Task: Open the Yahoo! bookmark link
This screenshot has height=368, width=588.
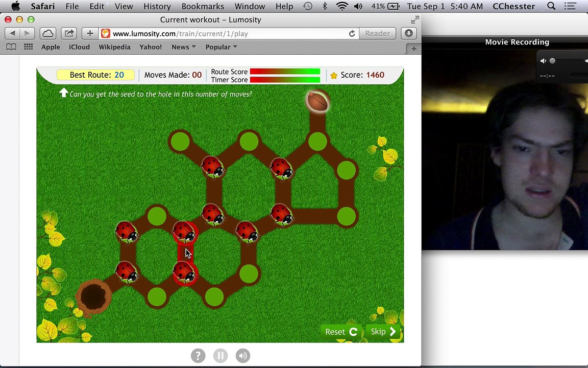Action: click(x=151, y=47)
